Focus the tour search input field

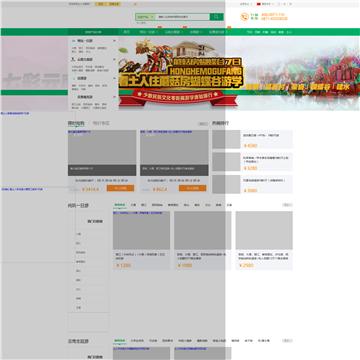[x=182, y=17]
